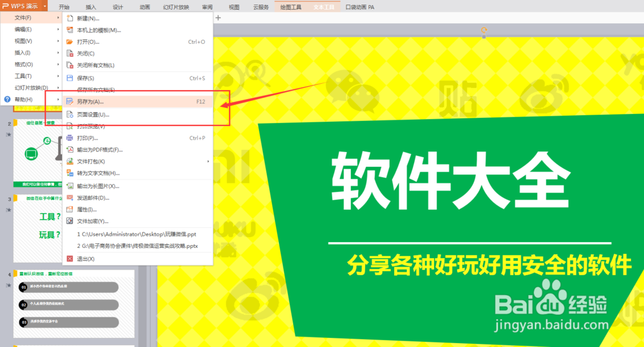Click the 发送邮件(D) envelope icon

[x=70, y=198]
